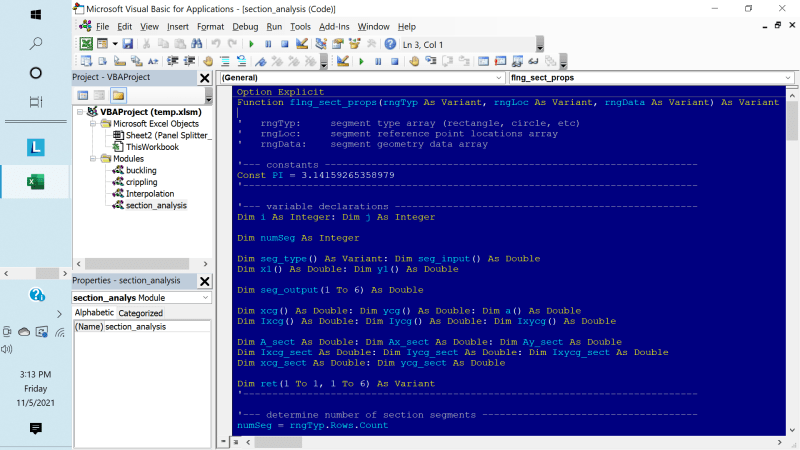Collapse the Microsoft Excel Objects folder

point(93,123)
